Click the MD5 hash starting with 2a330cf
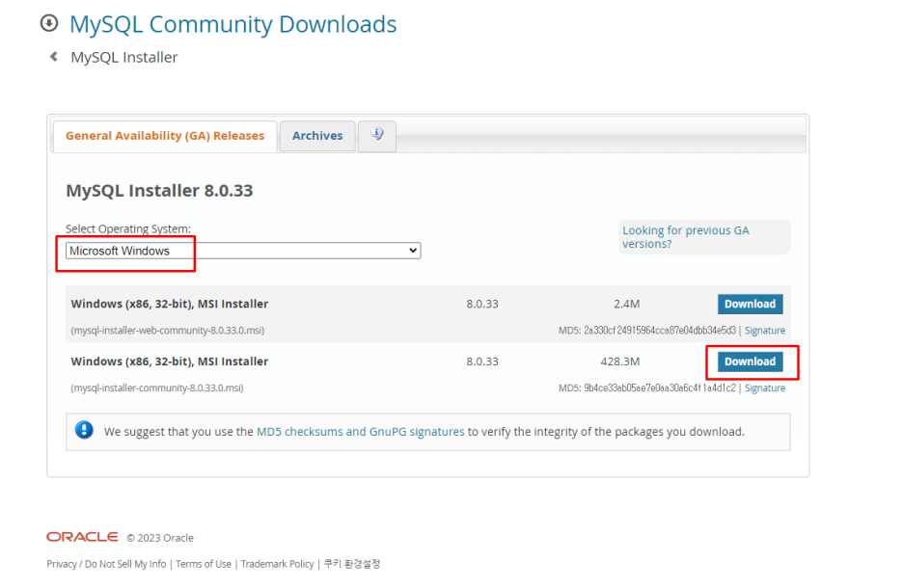This screenshot has height=588, width=903. tap(660, 331)
